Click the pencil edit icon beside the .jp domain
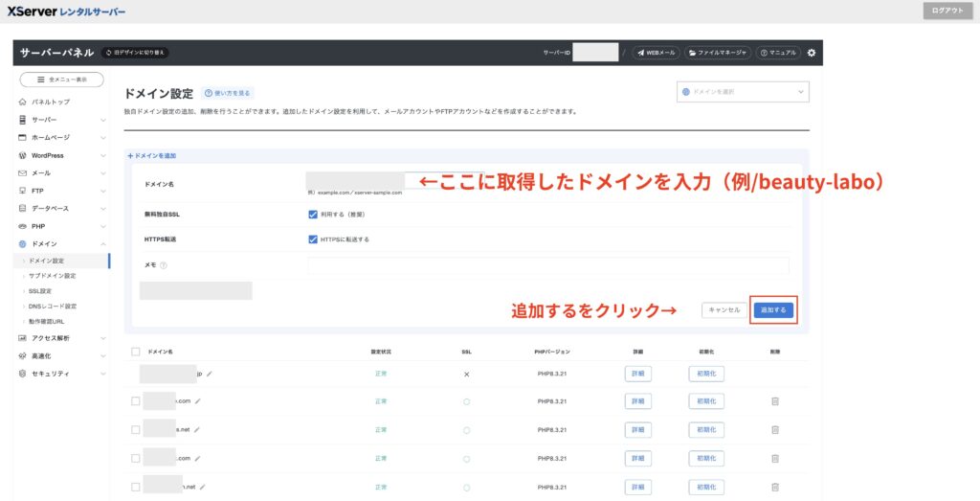 tap(211, 374)
